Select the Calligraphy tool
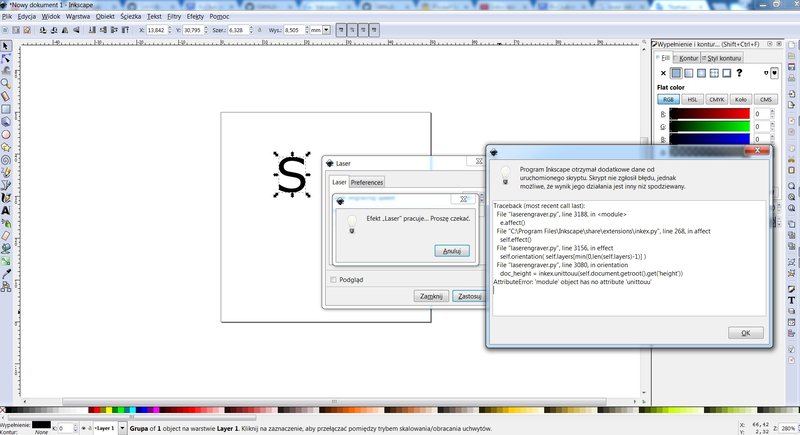The image size is (800, 435). [6, 197]
